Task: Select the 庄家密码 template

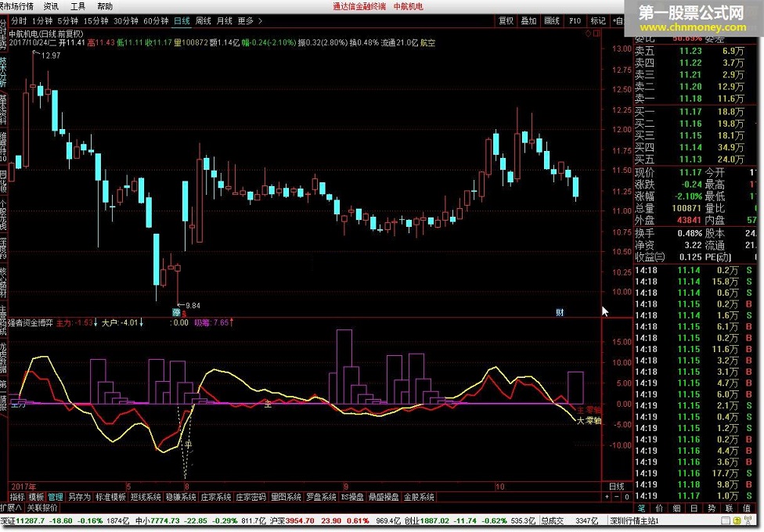Action: [251, 498]
